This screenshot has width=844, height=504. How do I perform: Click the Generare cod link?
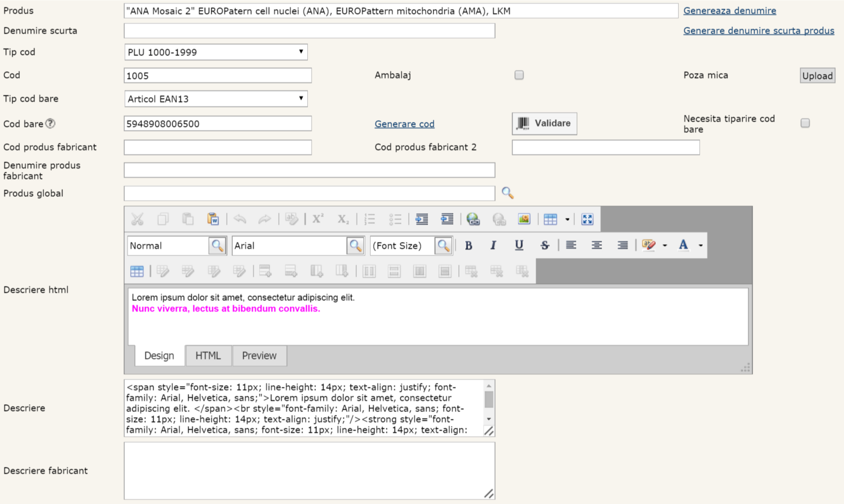click(404, 124)
